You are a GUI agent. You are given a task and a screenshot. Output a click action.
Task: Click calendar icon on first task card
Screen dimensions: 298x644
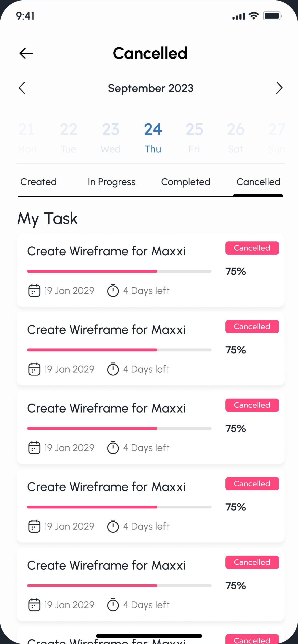[34, 290]
